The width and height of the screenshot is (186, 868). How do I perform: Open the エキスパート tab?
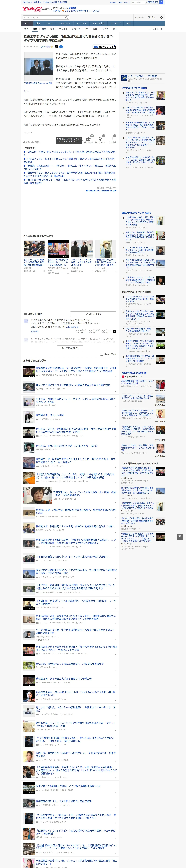point(64,24)
